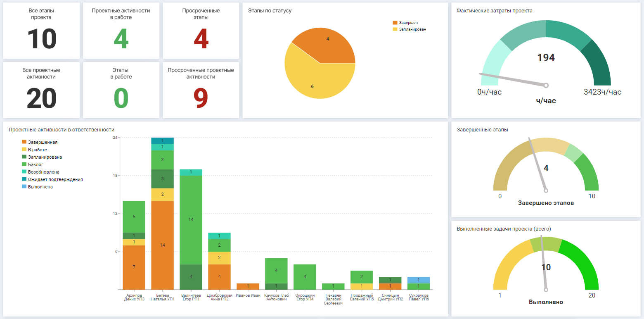Click the 'Фактические затраты проекта' gauge needle
This screenshot has height=319, width=644.
click(x=512, y=79)
